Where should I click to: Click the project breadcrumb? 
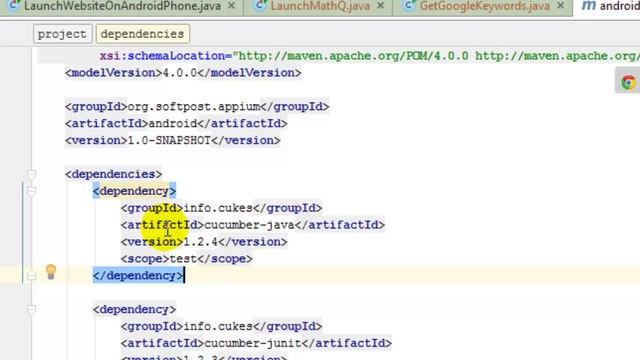pos(62,34)
